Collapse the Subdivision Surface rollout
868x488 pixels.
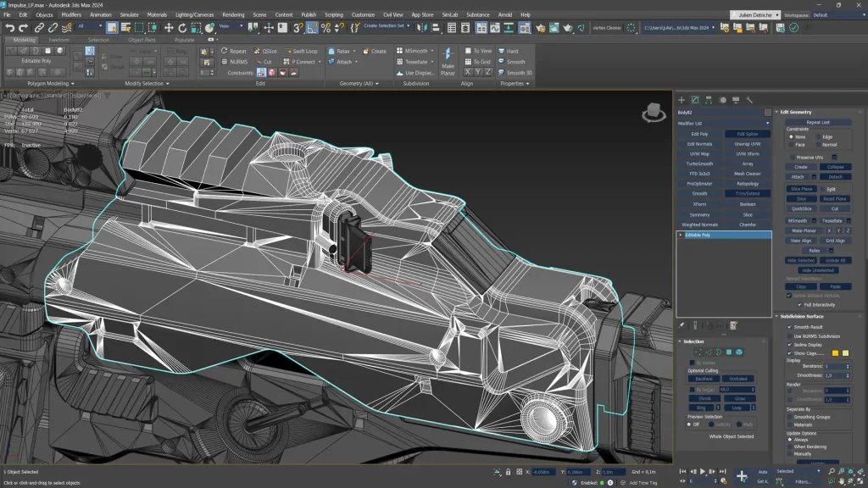point(801,316)
